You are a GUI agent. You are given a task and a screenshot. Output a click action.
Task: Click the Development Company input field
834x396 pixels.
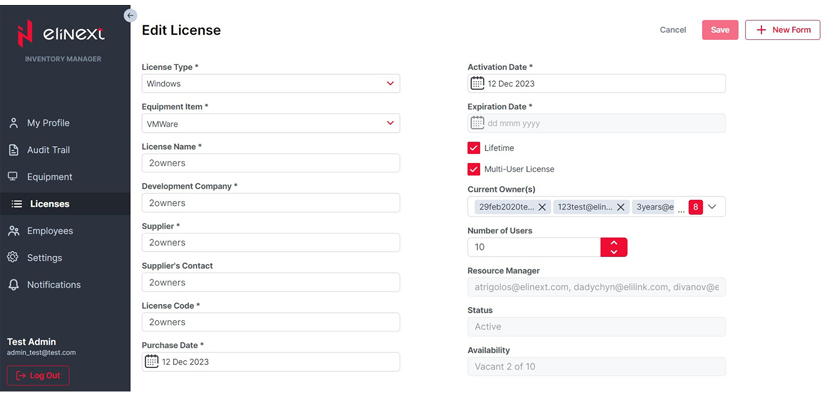[x=270, y=203]
